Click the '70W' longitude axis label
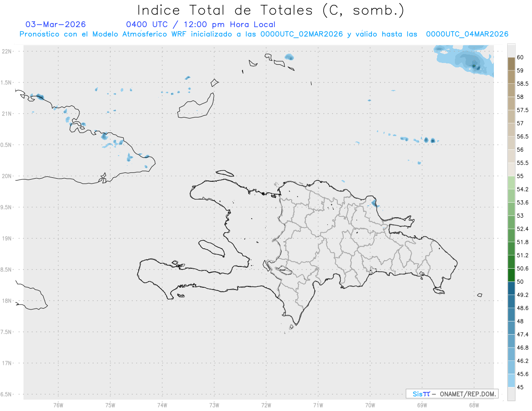The width and height of the screenshot is (532, 411). (x=370, y=405)
